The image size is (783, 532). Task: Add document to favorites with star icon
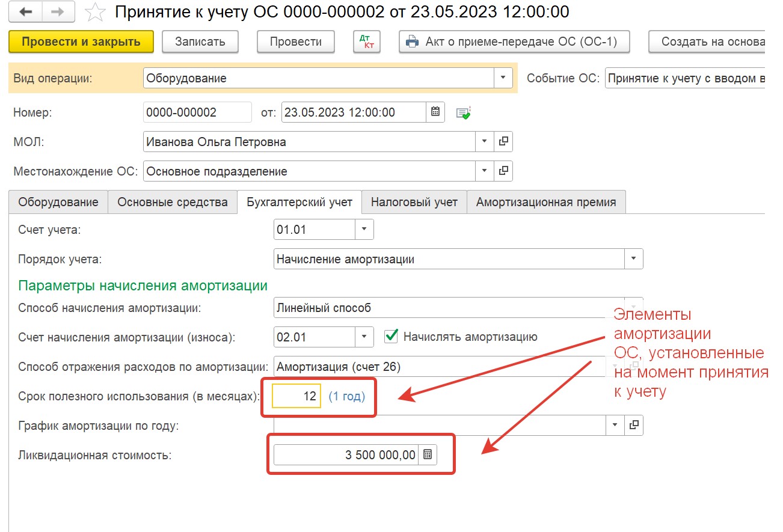[x=93, y=11]
